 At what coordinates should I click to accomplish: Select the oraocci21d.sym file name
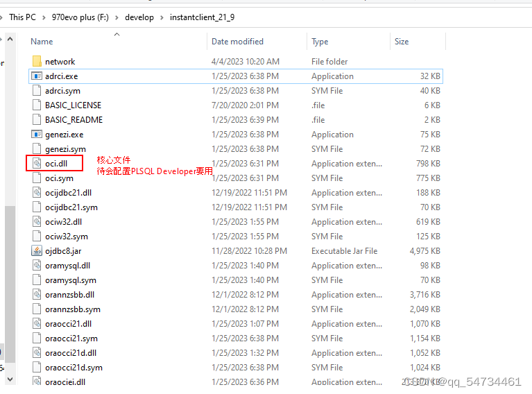click(x=74, y=368)
